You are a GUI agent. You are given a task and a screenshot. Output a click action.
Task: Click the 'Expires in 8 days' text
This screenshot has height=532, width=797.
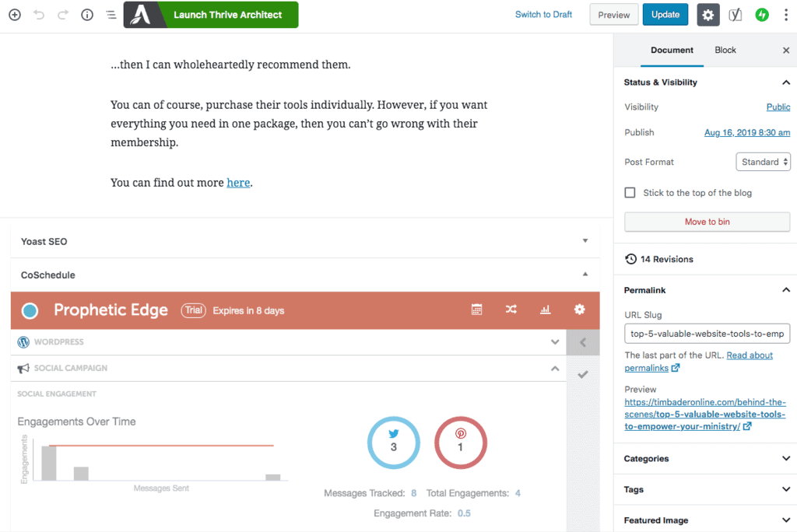click(248, 311)
